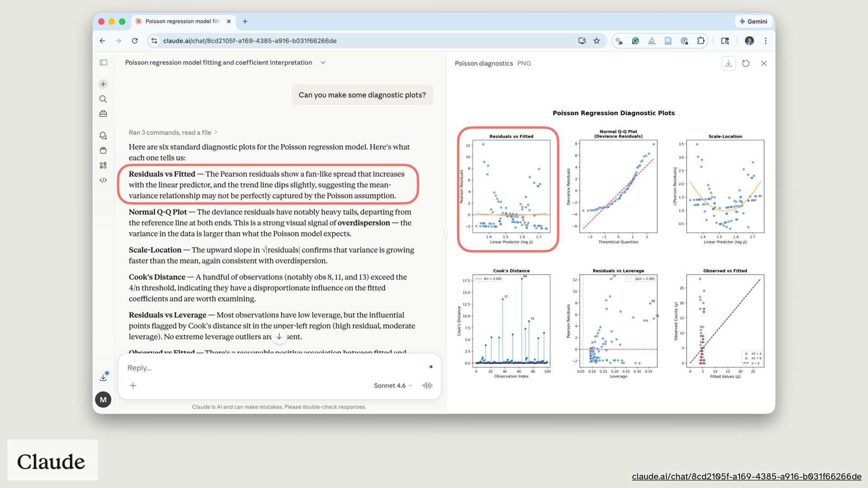Open a new browser tab
The width and height of the screenshot is (868, 488).
(x=245, y=21)
